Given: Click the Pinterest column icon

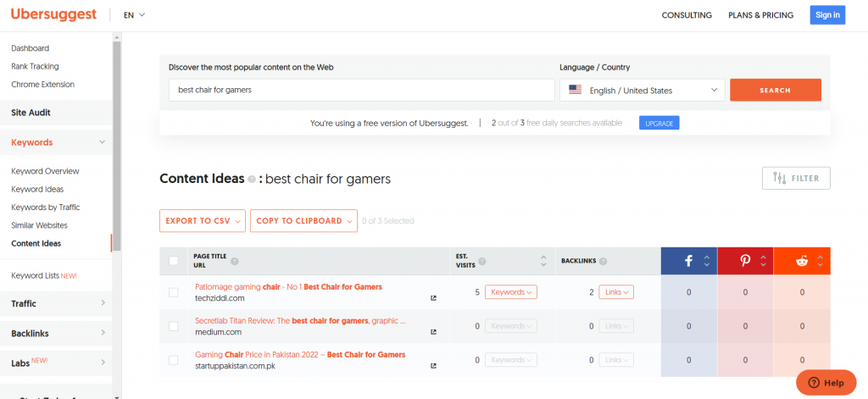Looking at the screenshot, I should point(745,261).
